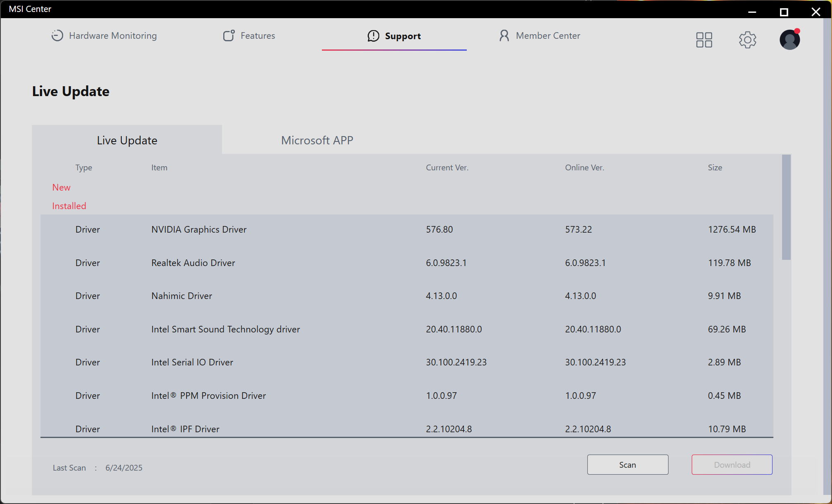Click the Type column header
The height and width of the screenshot is (504, 832).
pos(84,168)
